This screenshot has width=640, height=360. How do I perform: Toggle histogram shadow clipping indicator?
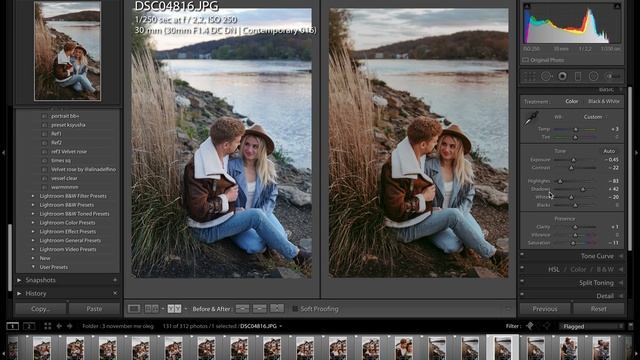[x=527, y=6]
